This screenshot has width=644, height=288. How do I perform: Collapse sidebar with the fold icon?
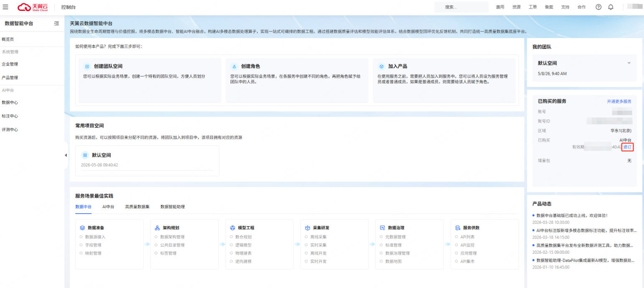point(57,24)
